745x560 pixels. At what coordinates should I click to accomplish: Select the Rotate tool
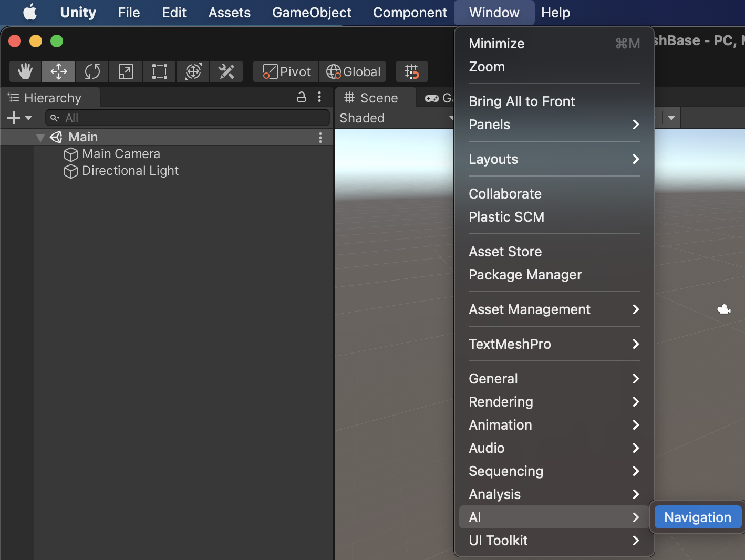point(92,71)
